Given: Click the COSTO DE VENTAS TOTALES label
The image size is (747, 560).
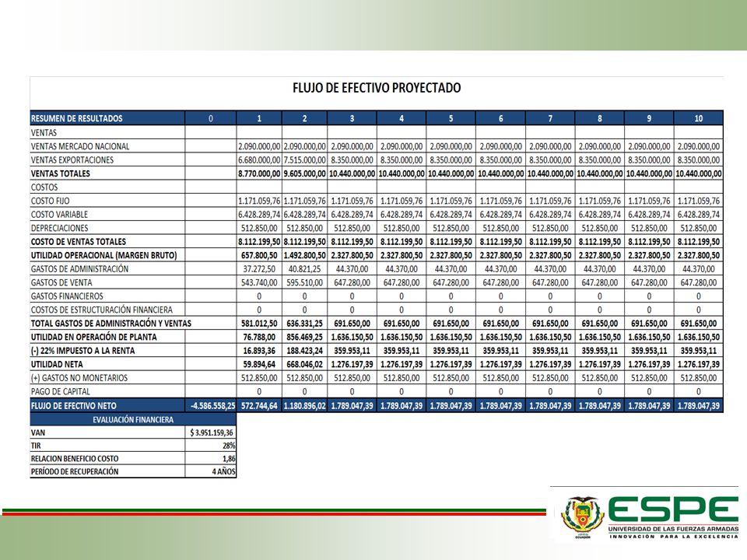Looking at the screenshot, I should tap(79, 241).
